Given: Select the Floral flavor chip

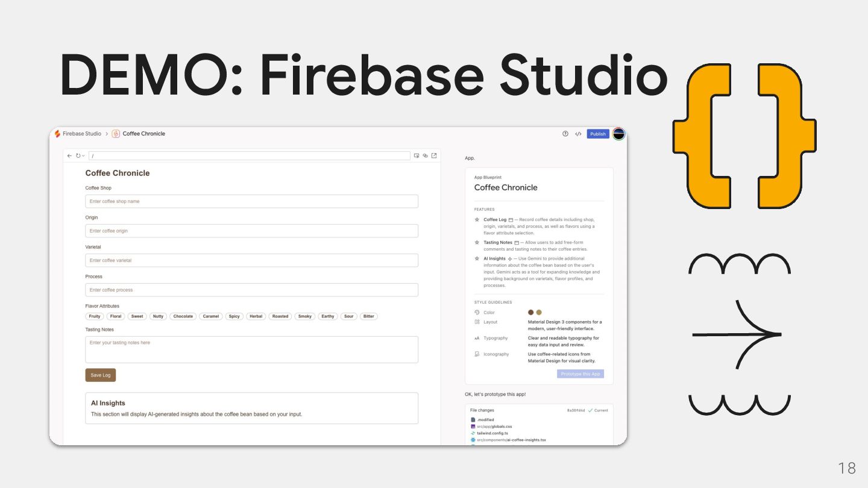Looking at the screenshot, I should 116,316.
